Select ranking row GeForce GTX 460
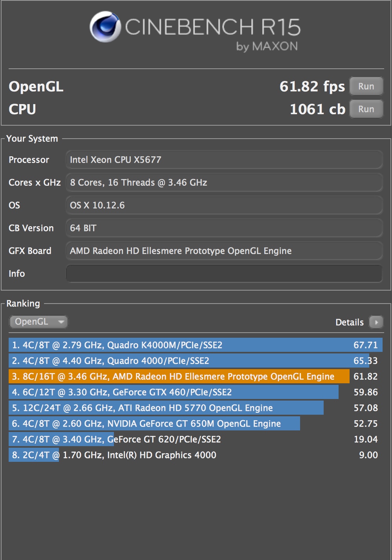The width and height of the screenshot is (392, 560). (x=196, y=392)
